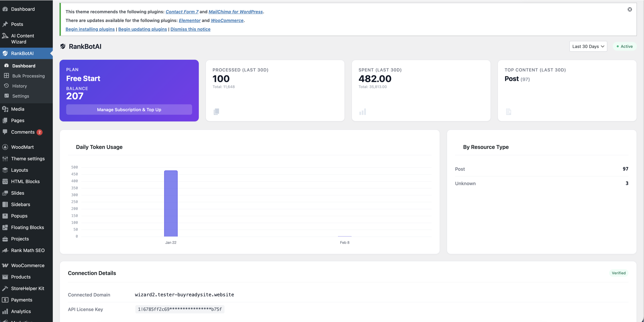The height and width of the screenshot is (322, 644).
Task: Select the Floating Blocks icon
Action: (x=5, y=227)
